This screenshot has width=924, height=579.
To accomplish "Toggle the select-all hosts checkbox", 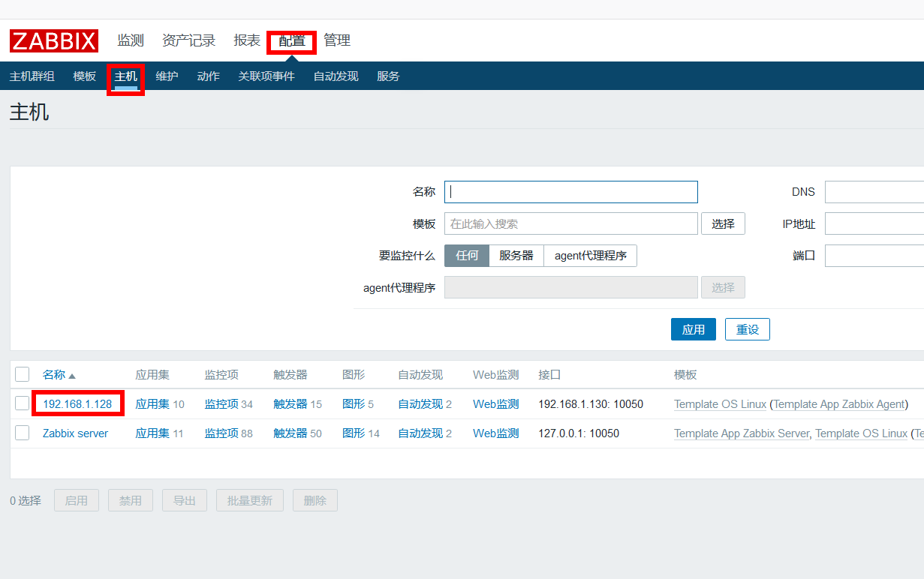I will 23,374.
